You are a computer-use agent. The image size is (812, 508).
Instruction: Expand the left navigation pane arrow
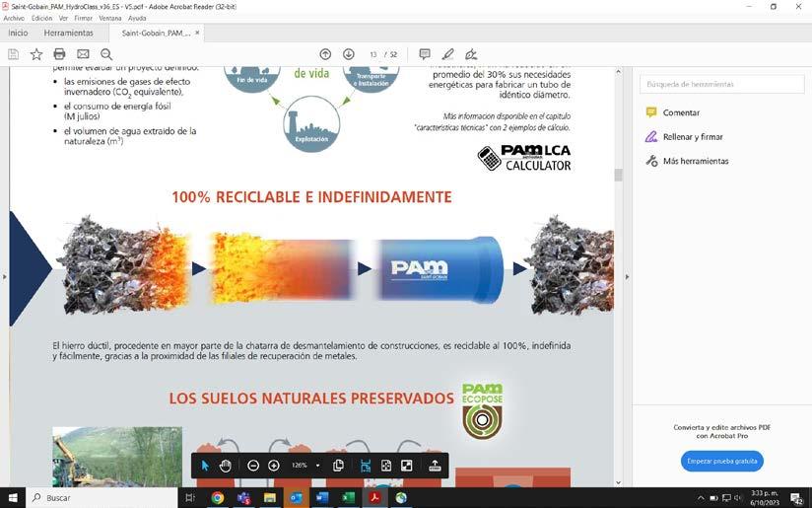pyautogui.click(x=4, y=277)
